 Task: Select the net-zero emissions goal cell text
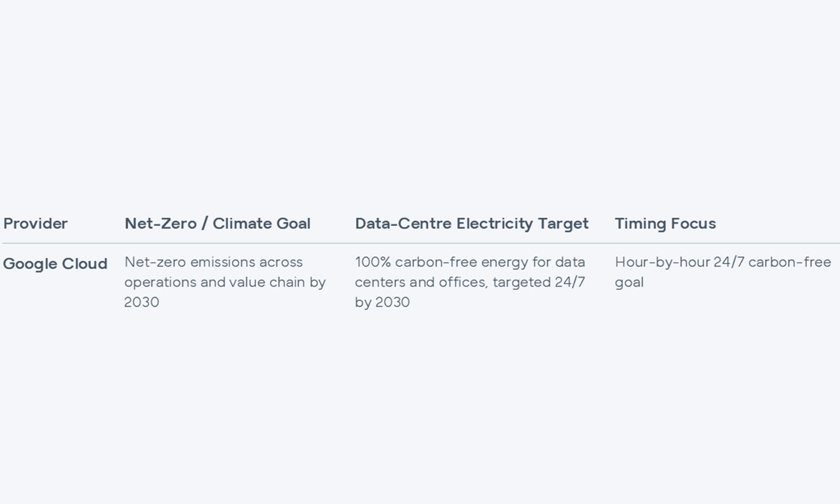(x=225, y=282)
